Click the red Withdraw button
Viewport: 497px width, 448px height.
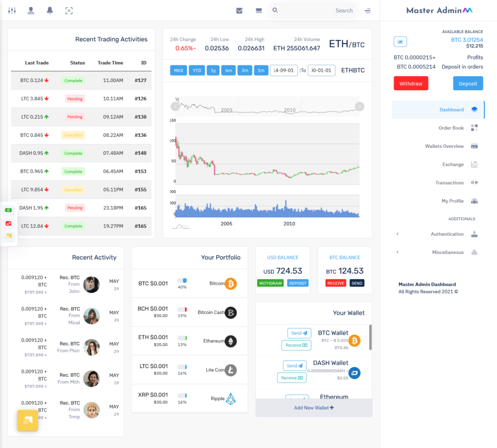tap(411, 83)
